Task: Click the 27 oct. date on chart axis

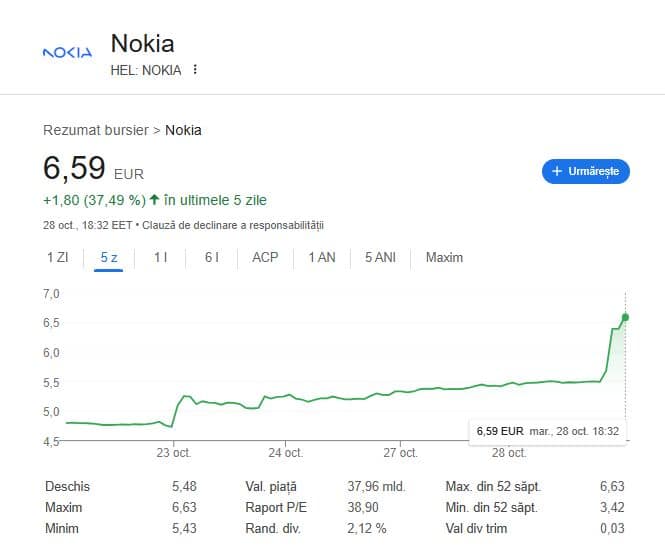Action: pos(399,453)
